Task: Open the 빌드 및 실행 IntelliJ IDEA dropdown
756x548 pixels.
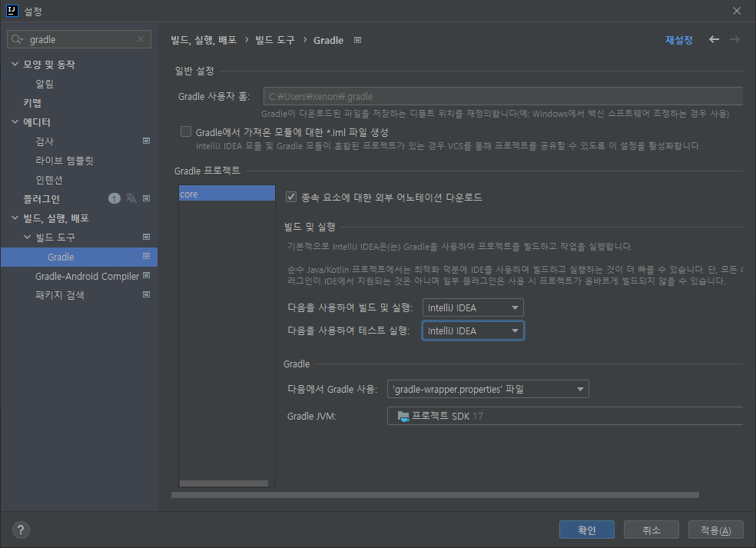Action: point(473,307)
